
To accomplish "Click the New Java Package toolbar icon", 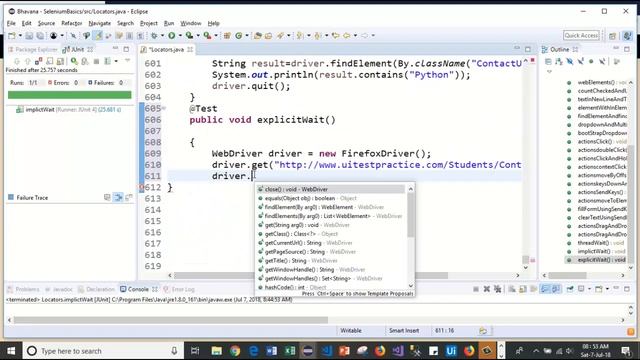I will [227, 36].
